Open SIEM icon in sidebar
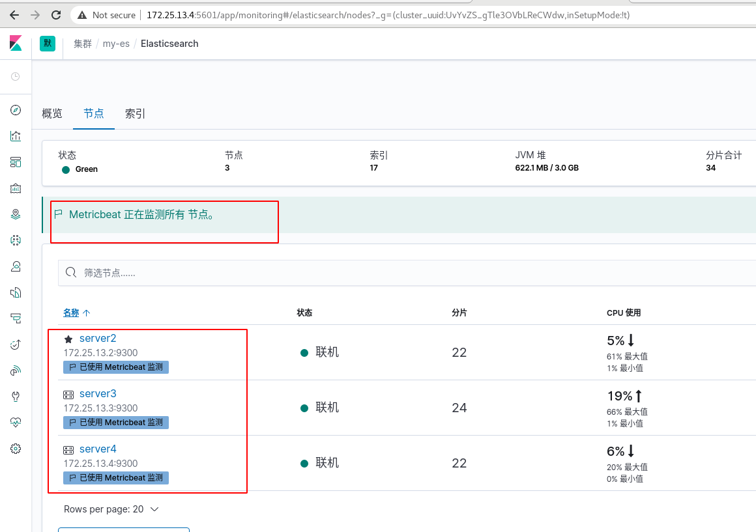 click(16, 371)
